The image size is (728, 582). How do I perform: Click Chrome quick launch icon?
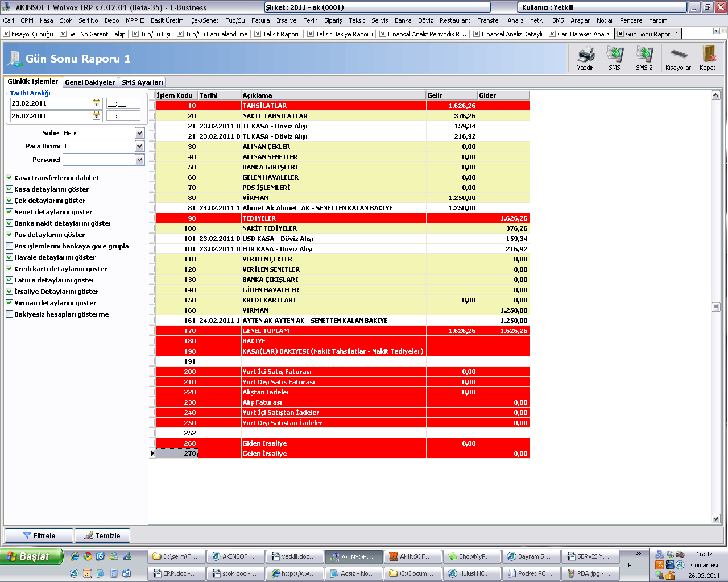(x=88, y=556)
